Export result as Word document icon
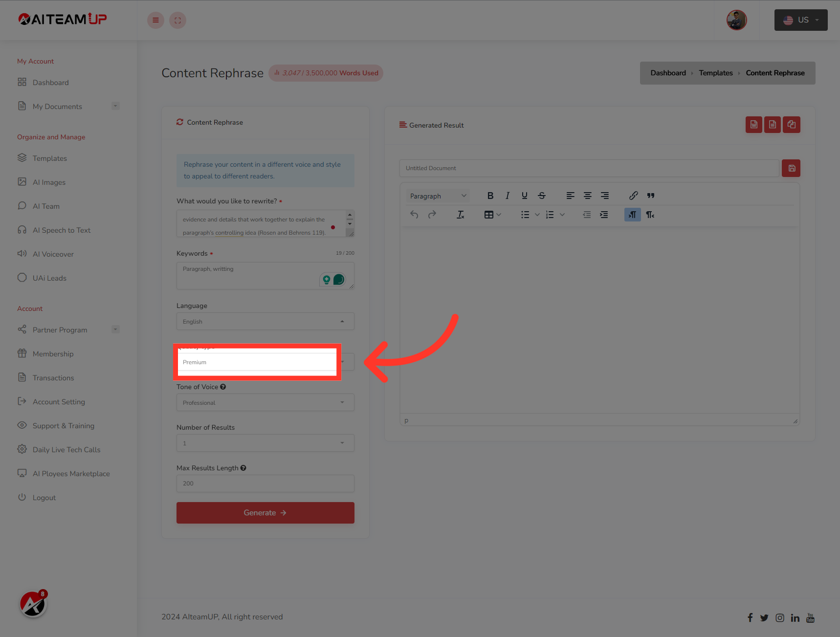Viewport: 840px width, 637px height. click(754, 125)
